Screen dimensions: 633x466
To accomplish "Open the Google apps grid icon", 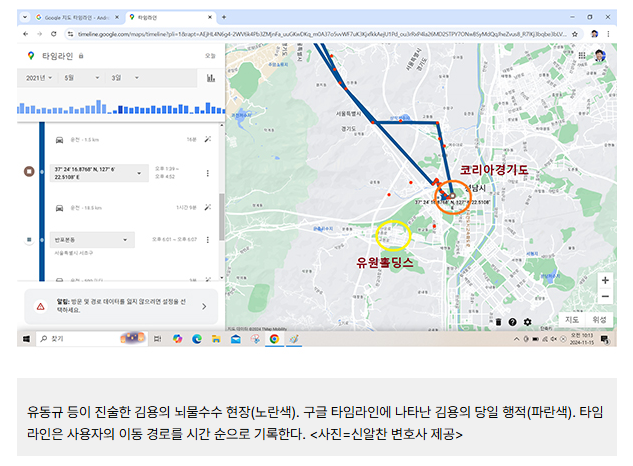I will 582,55.
